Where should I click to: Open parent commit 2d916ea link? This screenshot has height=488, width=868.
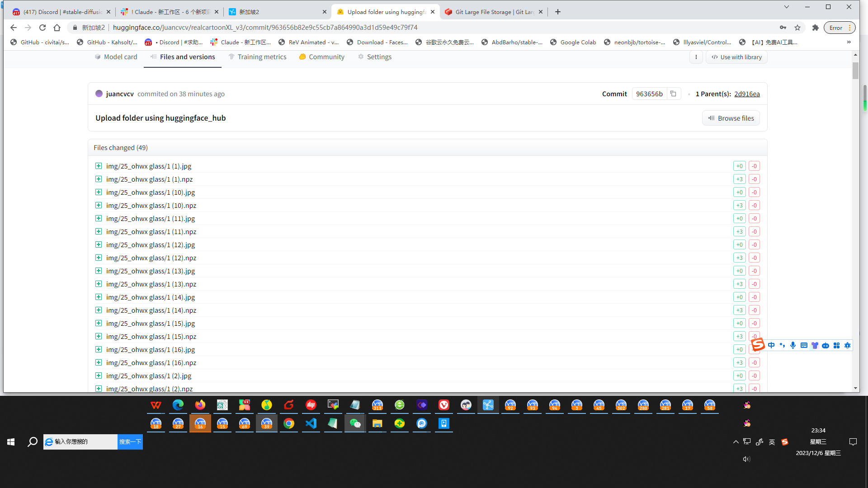[747, 94]
